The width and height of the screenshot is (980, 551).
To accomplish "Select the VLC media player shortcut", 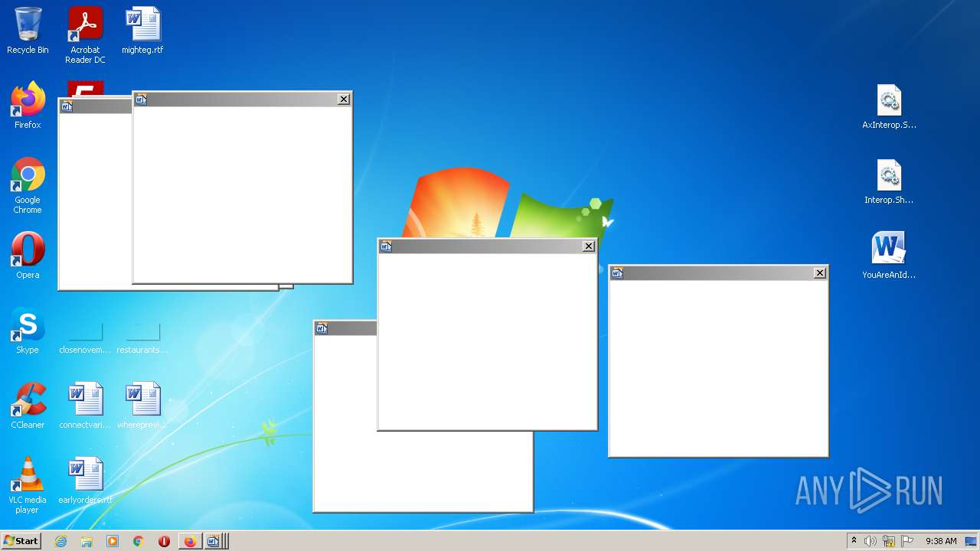I will pyautogui.click(x=28, y=485).
